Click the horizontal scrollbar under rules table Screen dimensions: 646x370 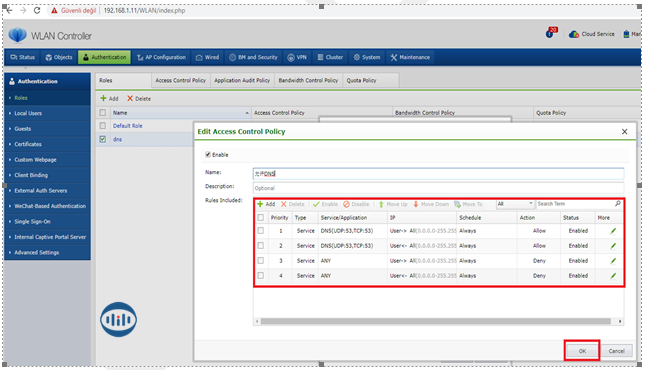click(x=435, y=321)
